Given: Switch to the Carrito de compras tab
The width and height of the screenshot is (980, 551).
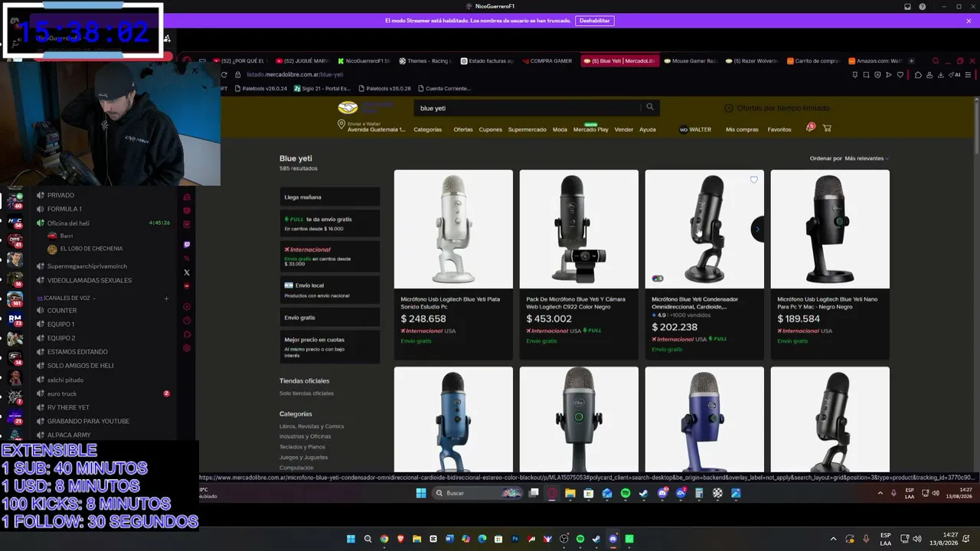Looking at the screenshot, I should click(813, 60).
